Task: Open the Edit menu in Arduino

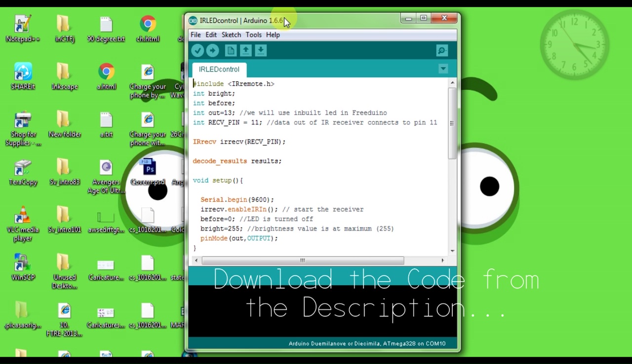Action: pyautogui.click(x=211, y=35)
